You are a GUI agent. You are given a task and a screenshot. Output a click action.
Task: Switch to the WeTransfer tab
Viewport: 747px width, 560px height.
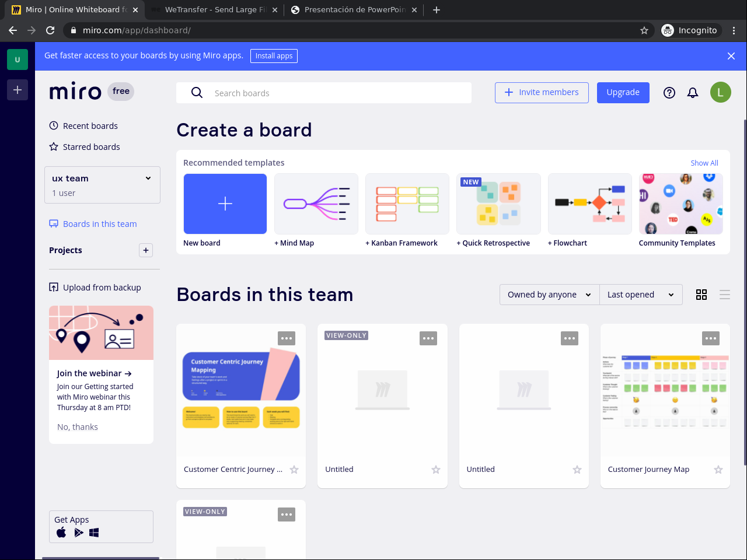coord(214,10)
